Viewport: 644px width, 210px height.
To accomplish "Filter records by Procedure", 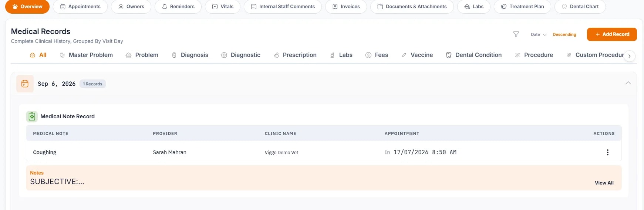I will click(534, 55).
